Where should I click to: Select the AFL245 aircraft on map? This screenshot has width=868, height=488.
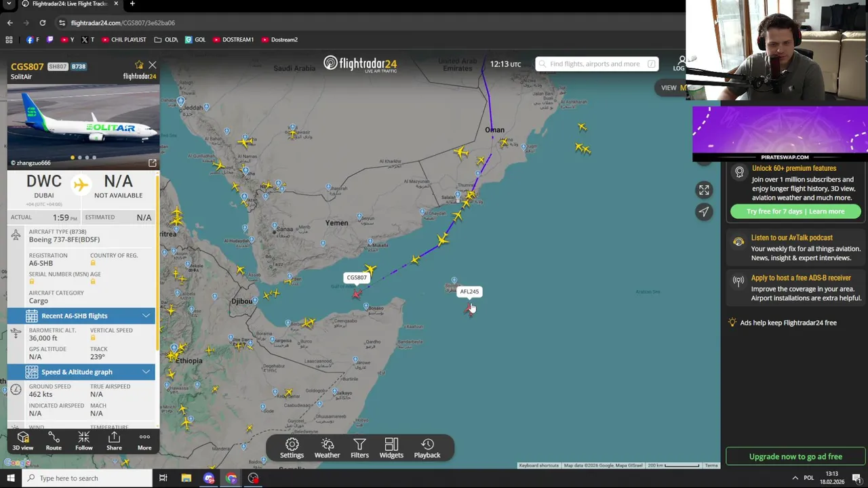(469, 308)
